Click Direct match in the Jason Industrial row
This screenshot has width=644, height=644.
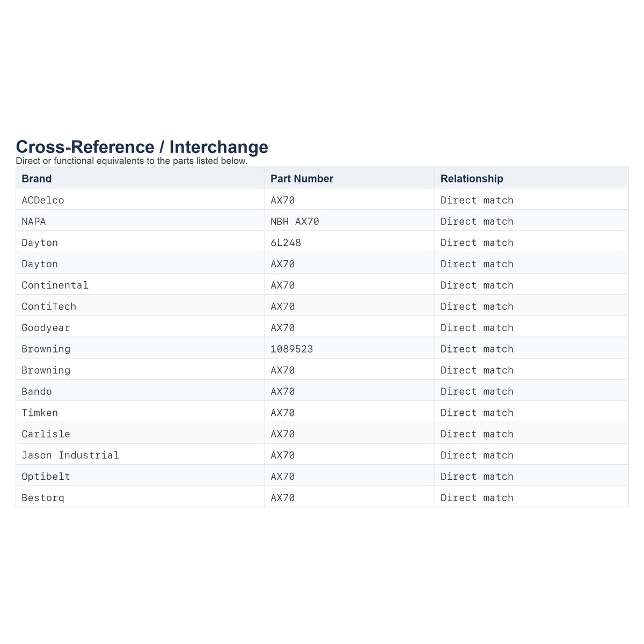coord(477,455)
